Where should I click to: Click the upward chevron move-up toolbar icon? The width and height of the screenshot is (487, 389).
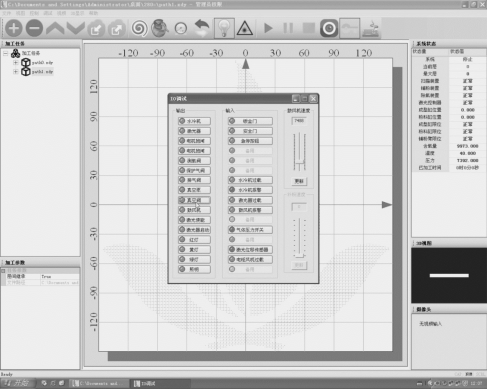tap(55, 28)
